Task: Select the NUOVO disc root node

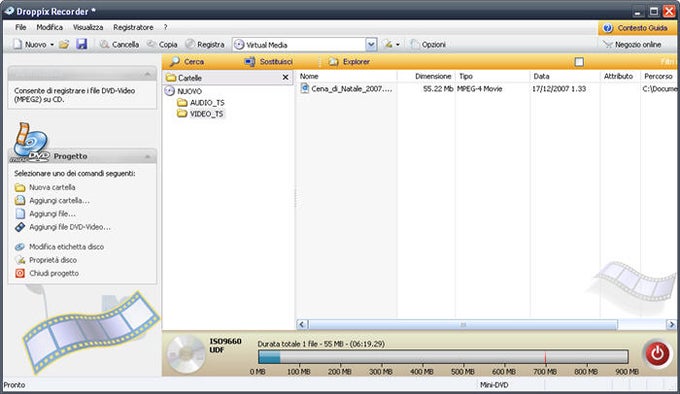Action: click(x=183, y=91)
